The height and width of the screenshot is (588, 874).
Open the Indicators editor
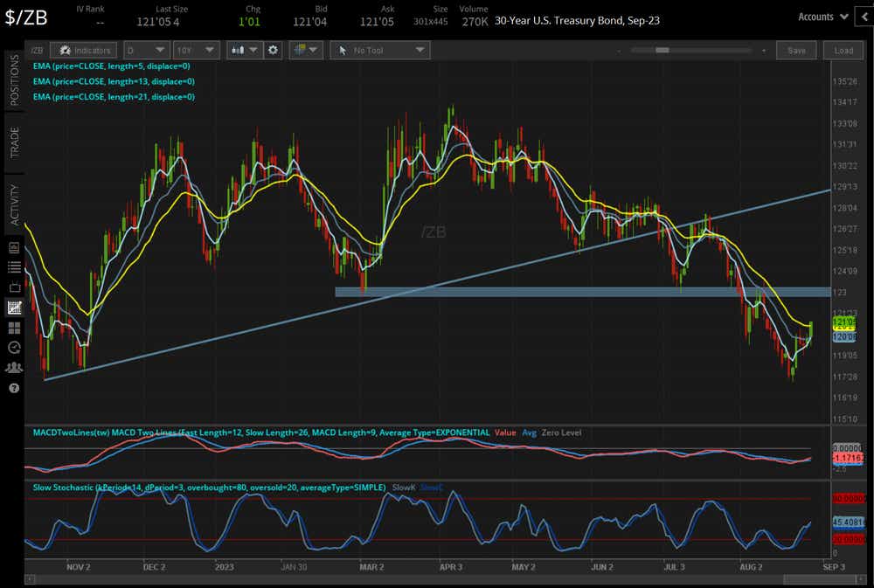pyautogui.click(x=83, y=50)
